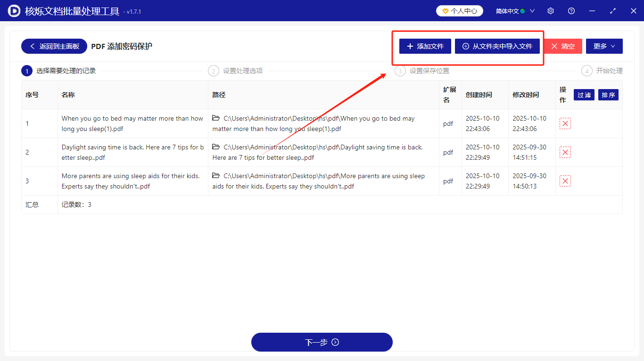The image size is (644, 361).
Task: Open the 过滤 filter control
Action: click(x=584, y=94)
